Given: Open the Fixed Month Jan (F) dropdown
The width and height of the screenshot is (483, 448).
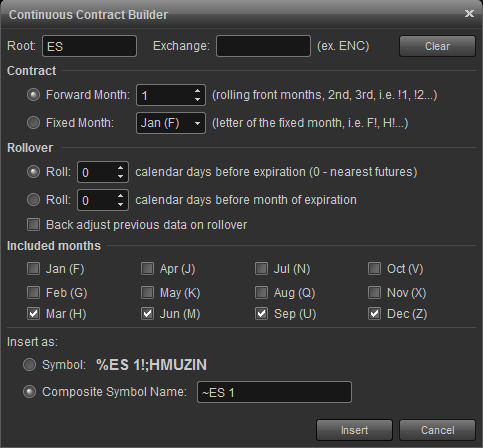Looking at the screenshot, I should coord(171,123).
